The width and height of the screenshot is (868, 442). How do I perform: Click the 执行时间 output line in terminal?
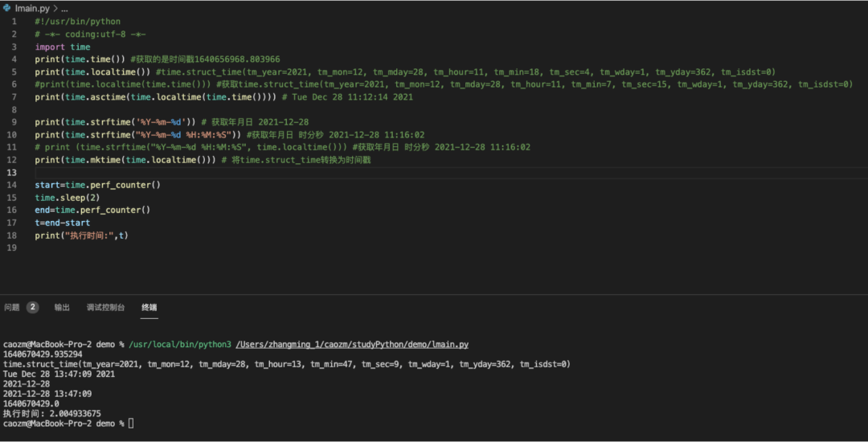pos(52,413)
